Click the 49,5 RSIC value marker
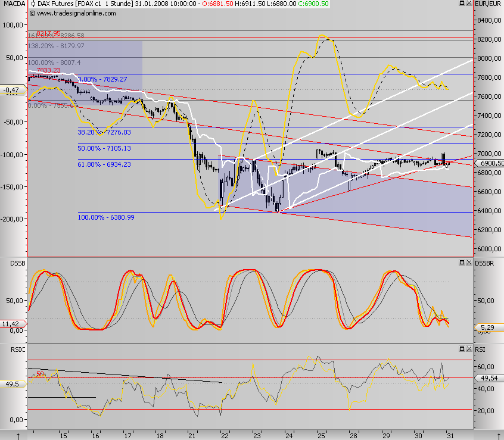This screenshot has height=440, width=504. point(13,384)
